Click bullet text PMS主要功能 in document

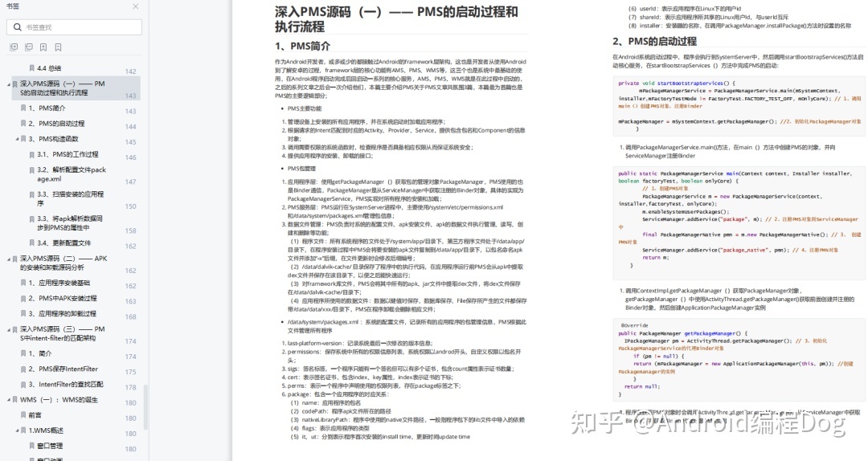(x=305, y=109)
